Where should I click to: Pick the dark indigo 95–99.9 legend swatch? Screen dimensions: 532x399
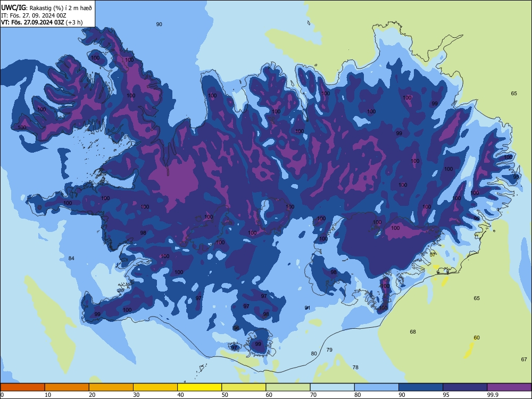click(465, 387)
